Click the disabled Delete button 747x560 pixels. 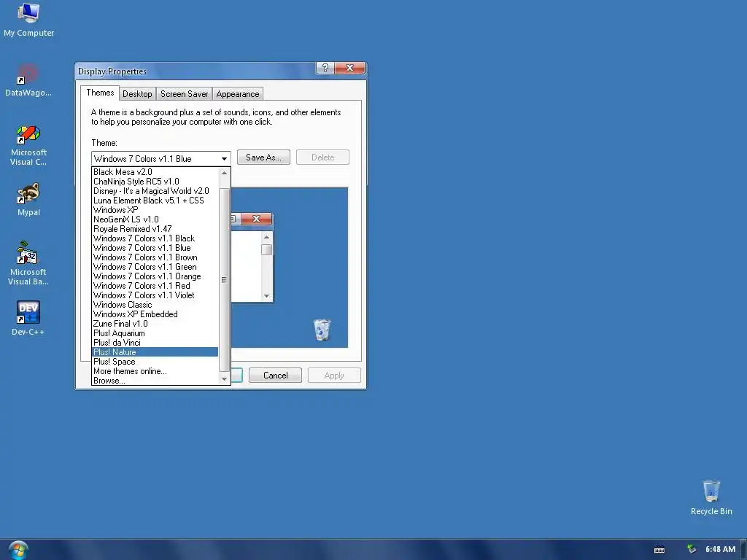coord(322,157)
